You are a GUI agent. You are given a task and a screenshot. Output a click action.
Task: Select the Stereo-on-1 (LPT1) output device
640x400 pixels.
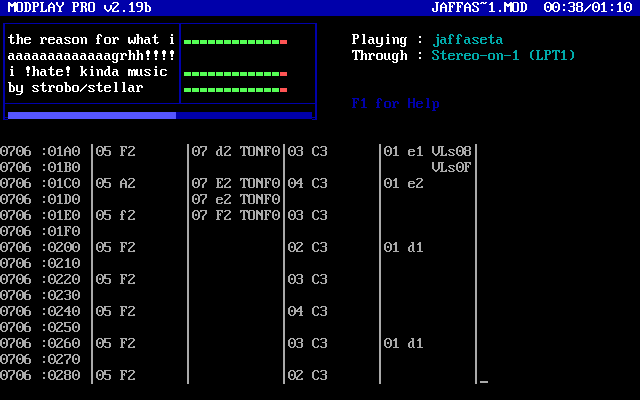point(503,56)
